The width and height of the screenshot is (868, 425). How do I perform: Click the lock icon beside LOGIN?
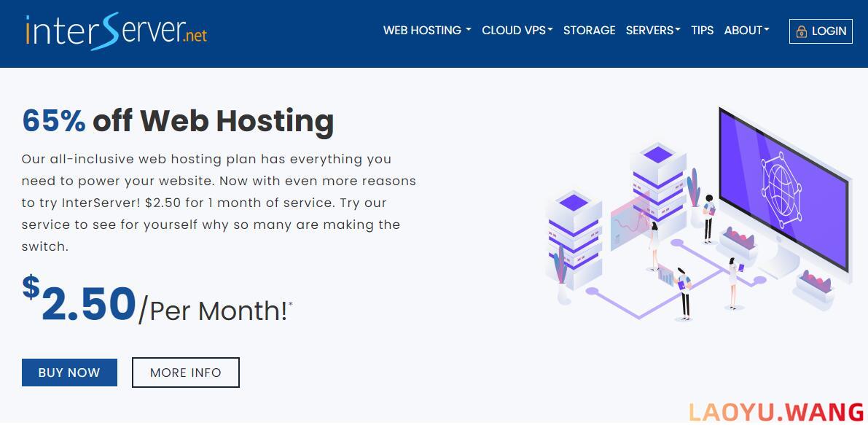coord(801,31)
